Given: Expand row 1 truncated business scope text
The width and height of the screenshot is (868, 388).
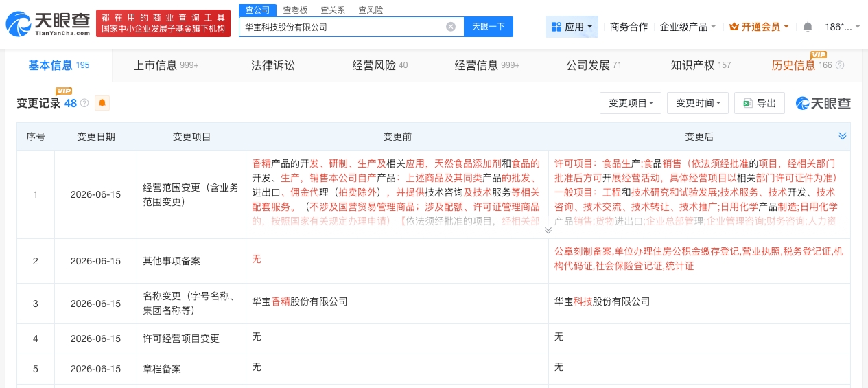Looking at the screenshot, I should click(x=548, y=230).
